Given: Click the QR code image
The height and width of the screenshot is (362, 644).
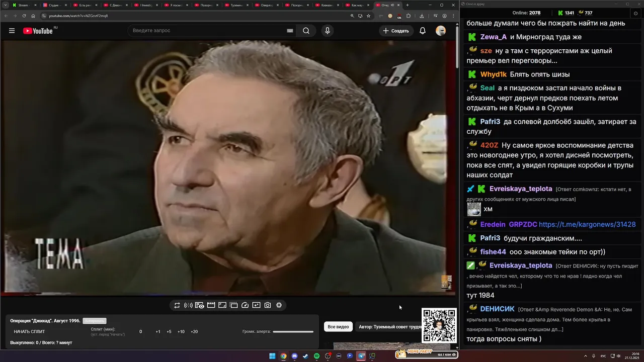Looking at the screenshot, I should [x=439, y=326].
